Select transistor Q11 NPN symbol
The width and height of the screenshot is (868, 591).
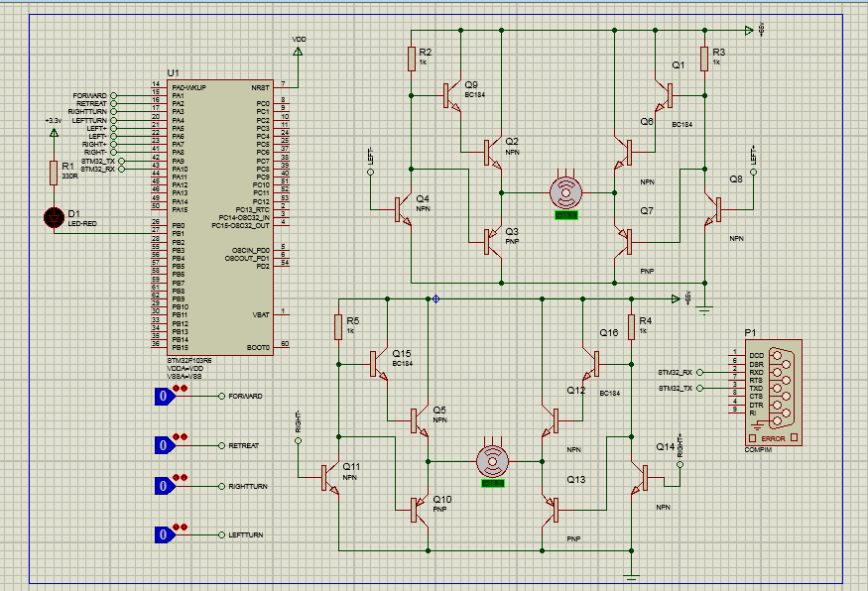(x=329, y=478)
